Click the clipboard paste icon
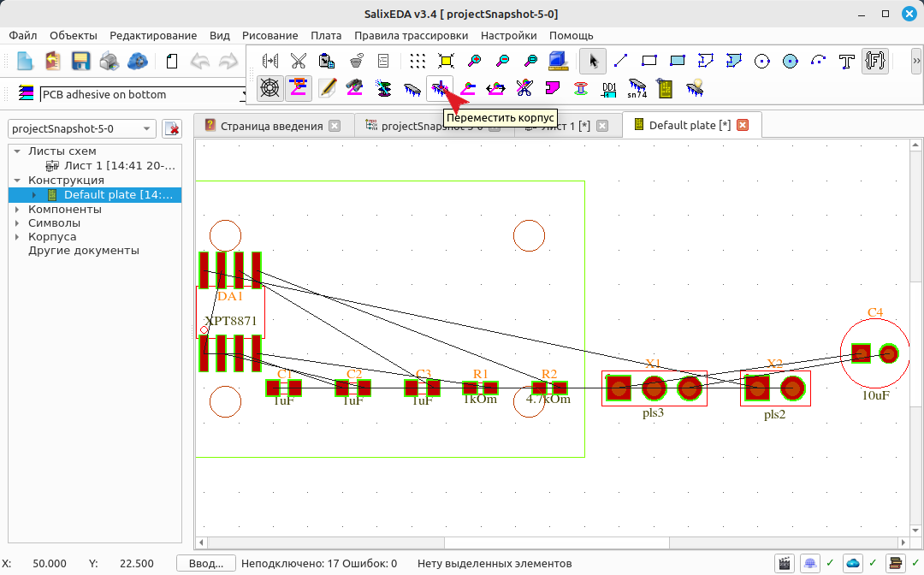 327,61
